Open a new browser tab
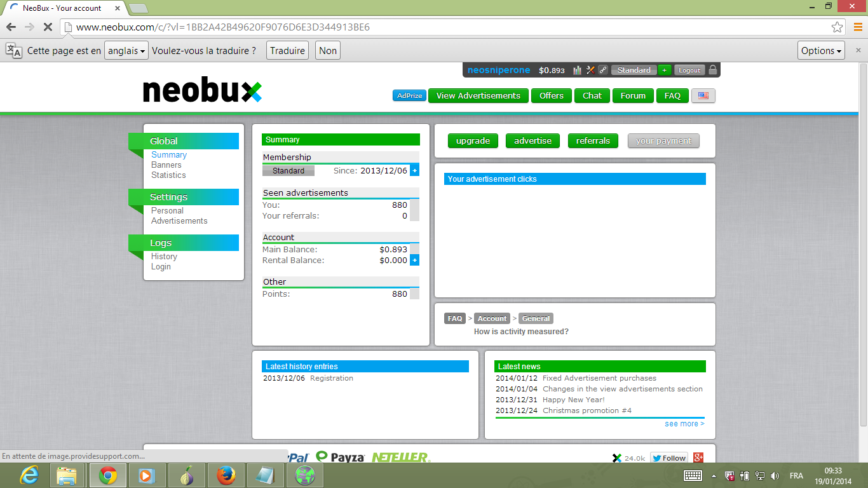868x488 pixels. [139, 8]
